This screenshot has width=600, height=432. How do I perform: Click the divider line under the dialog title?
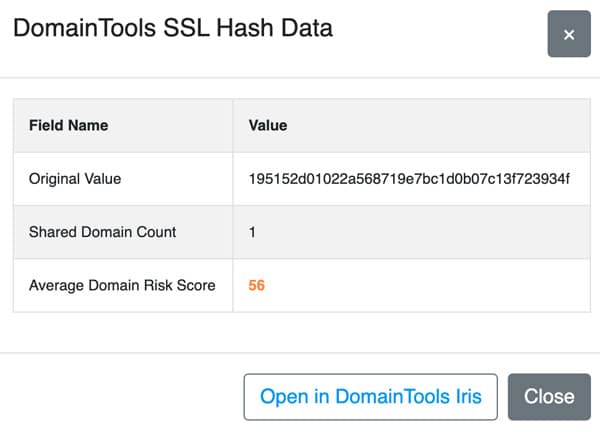click(300, 78)
